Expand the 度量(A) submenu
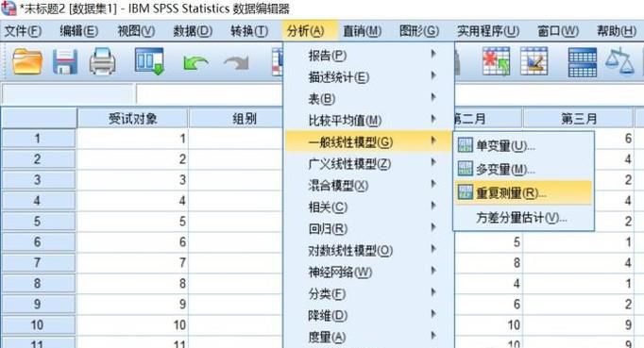The height and width of the screenshot is (348, 644). pyautogui.click(x=369, y=338)
